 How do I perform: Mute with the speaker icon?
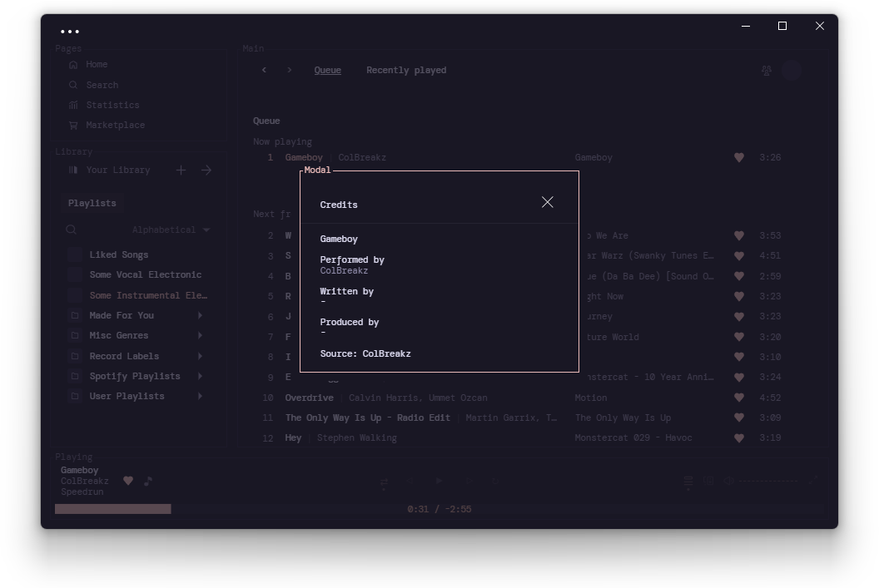click(729, 481)
